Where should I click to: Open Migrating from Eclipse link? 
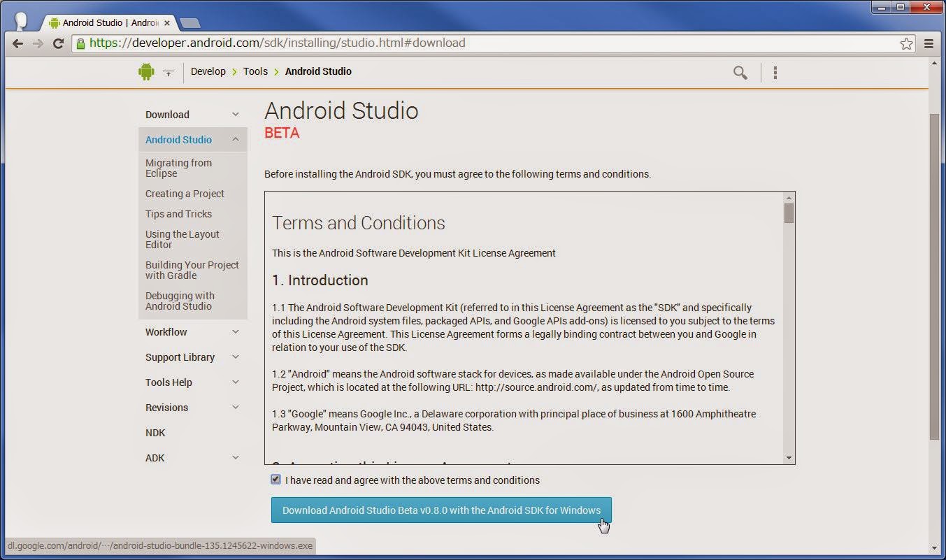pos(178,168)
